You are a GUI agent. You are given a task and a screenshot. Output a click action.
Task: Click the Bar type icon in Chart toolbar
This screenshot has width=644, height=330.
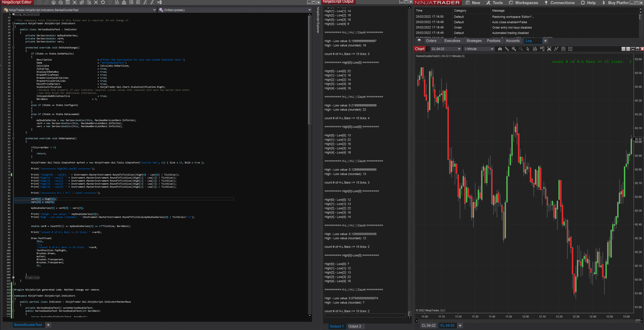pos(500,49)
